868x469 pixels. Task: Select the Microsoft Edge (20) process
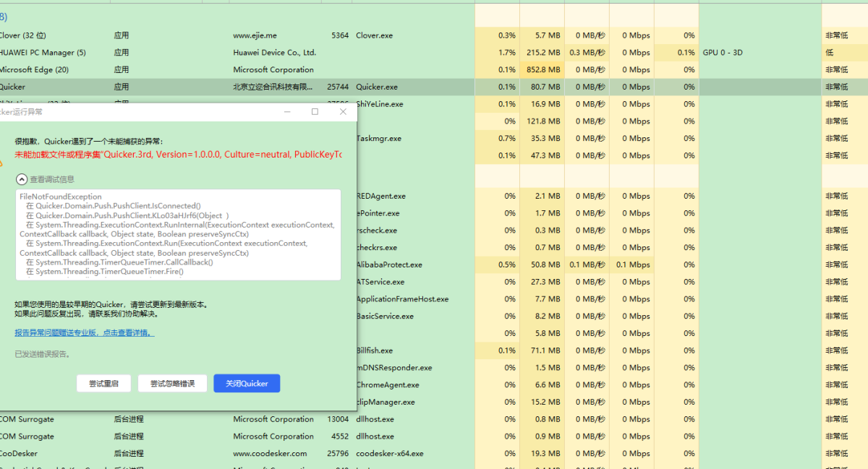(34, 70)
